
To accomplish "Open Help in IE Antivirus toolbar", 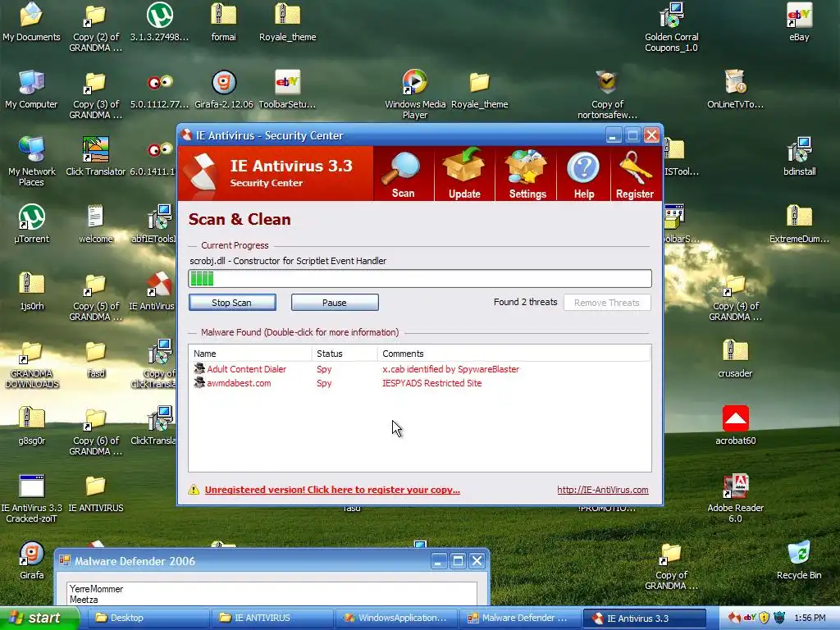I will click(583, 175).
